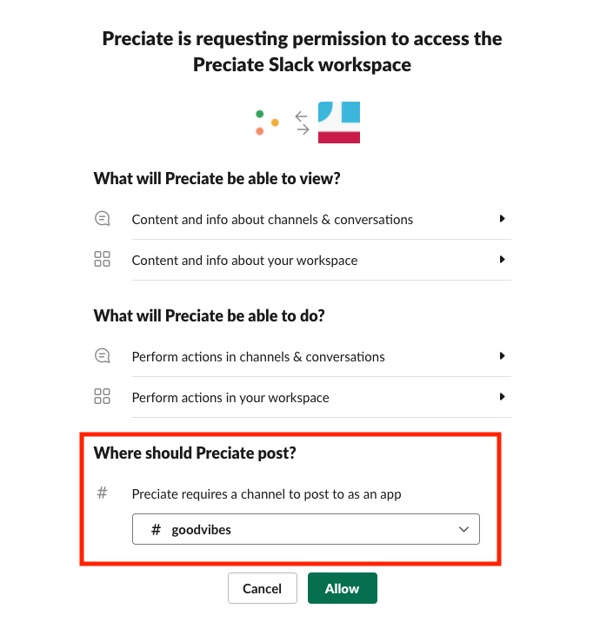Click hash symbol inside goodvibes selector
This screenshot has width=600, height=622.
click(156, 530)
